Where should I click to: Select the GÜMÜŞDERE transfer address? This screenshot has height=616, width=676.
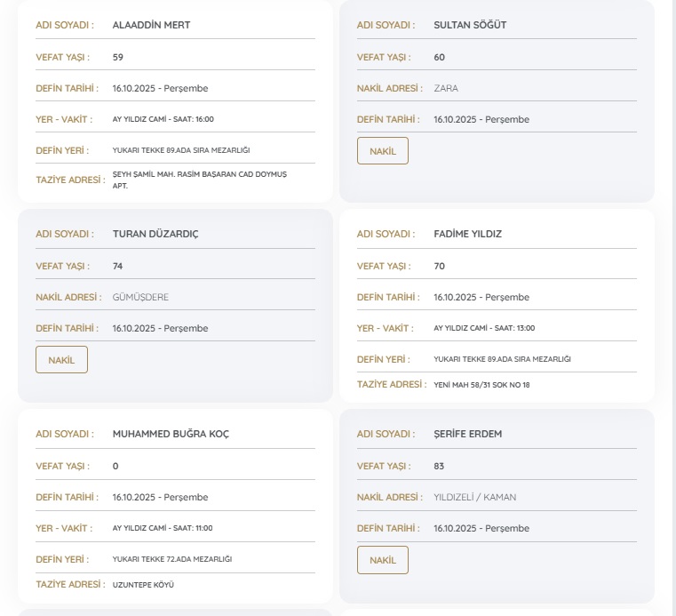click(140, 297)
